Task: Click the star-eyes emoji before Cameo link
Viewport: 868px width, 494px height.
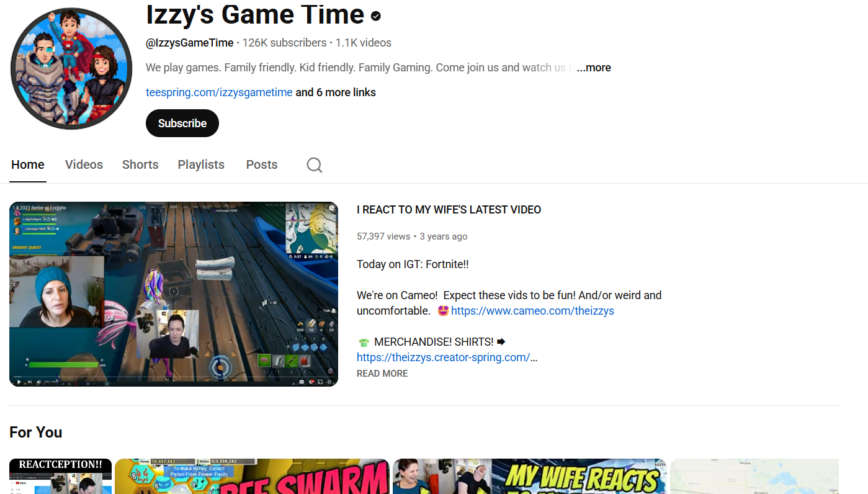Action: (x=443, y=311)
